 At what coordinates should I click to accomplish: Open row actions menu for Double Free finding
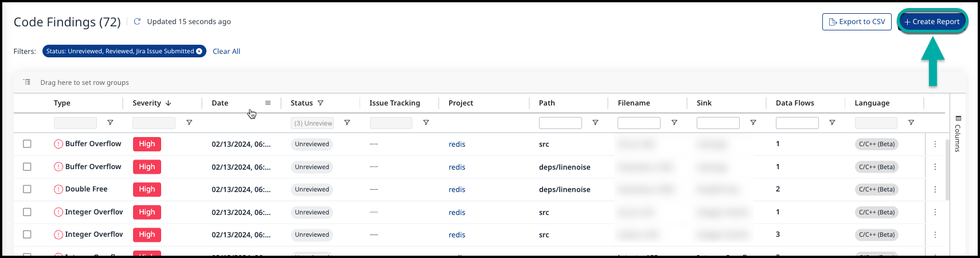click(935, 190)
